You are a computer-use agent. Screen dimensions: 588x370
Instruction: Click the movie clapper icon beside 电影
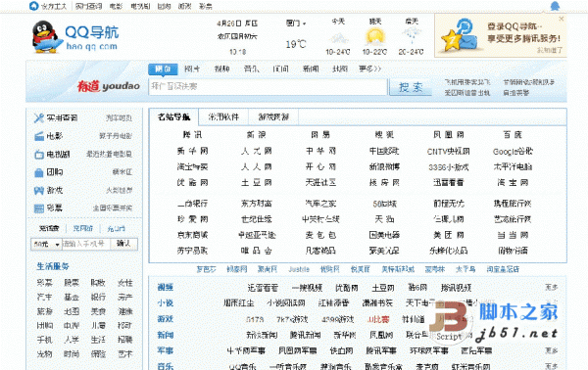click(x=39, y=136)
